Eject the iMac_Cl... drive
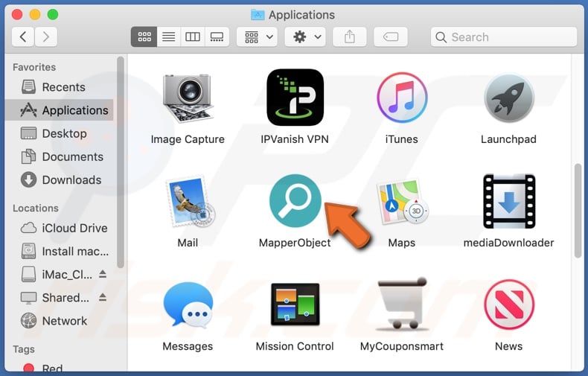Image resolution: width=588 pixels, height=376 pixels. click(103, 274)
